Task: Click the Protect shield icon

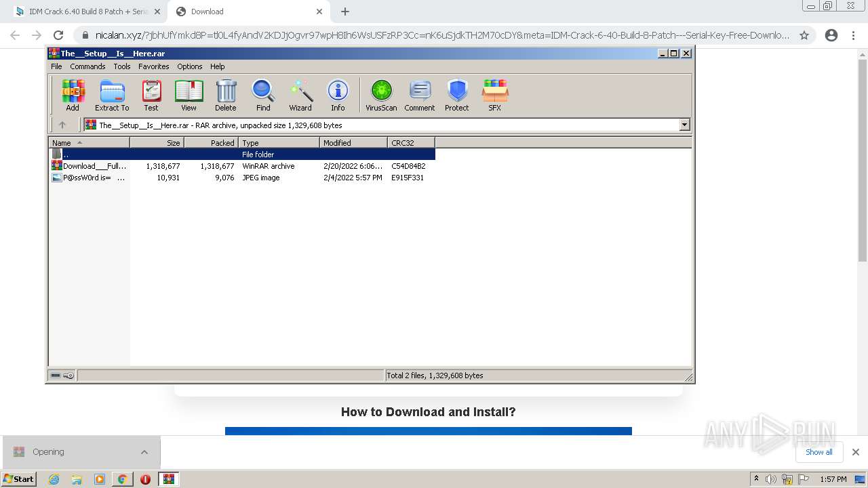Action: (457, 95)
